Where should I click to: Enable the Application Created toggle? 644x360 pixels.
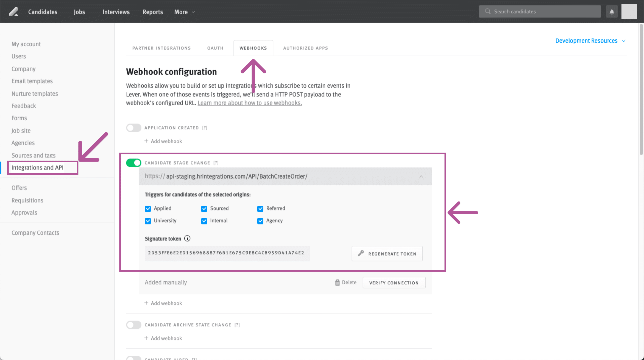point(134,128)
